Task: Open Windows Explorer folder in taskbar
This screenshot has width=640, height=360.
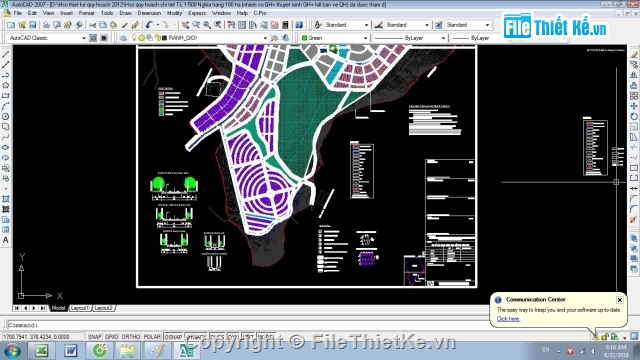Action: pos(128,351)
